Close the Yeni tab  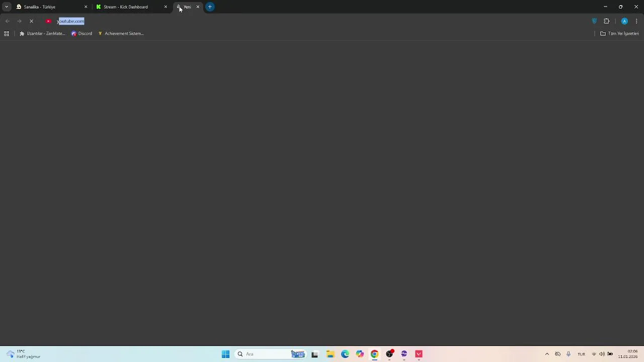click(198, 7)
